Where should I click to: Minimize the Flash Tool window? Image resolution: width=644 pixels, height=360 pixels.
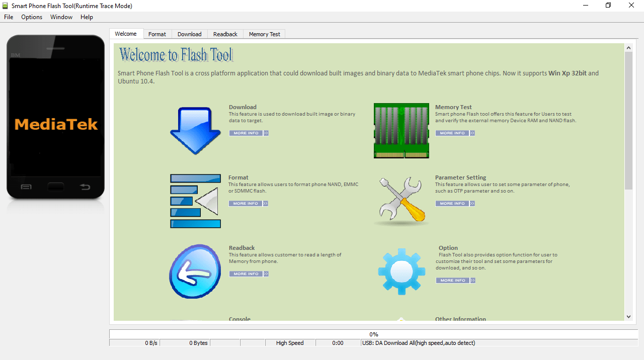tap(585, 5)
